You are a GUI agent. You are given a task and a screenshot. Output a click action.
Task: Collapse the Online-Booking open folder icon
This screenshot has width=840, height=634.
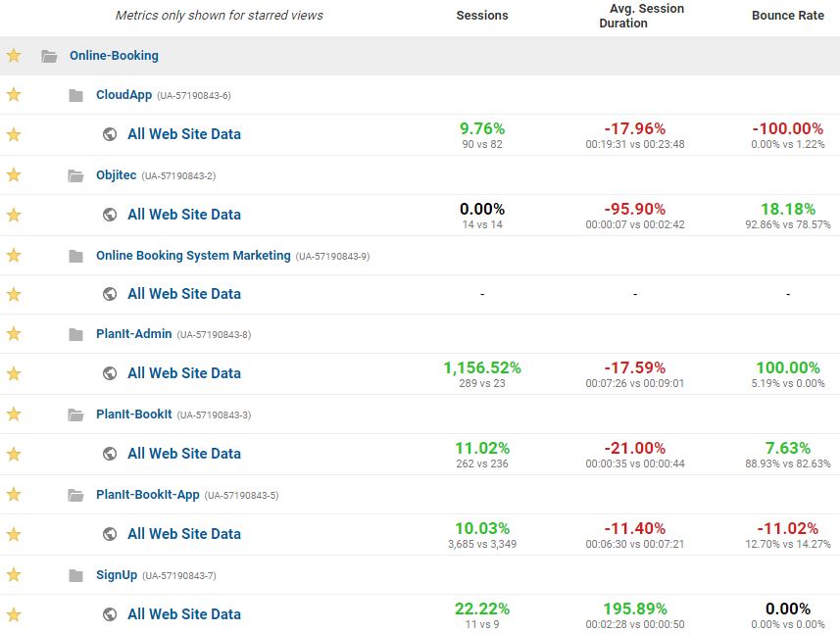point(49,56)
